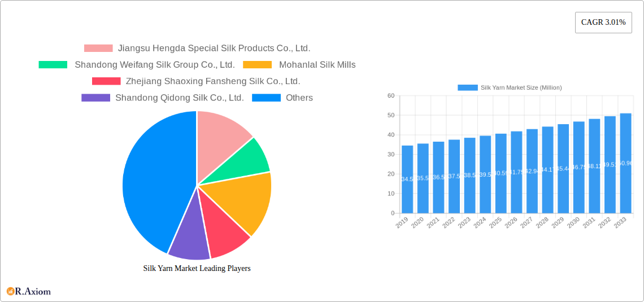Click the 2019 bar in chart
This screenshot has width=644, height=302.
click(x=407, y=179)
